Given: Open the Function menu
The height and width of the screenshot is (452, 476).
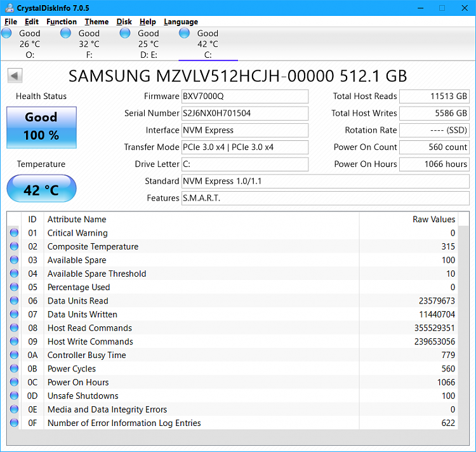Looking at the screenshot, I should (62, 22).
